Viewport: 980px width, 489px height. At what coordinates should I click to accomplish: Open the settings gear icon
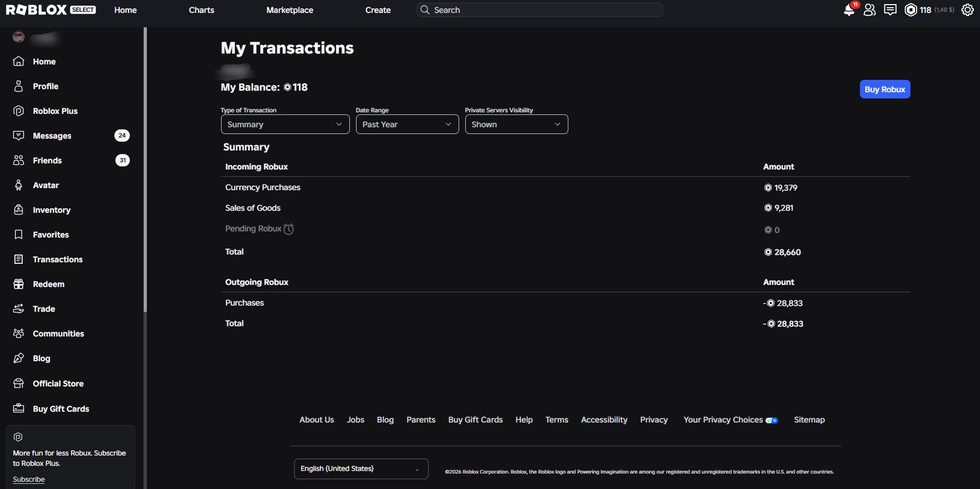968,10
